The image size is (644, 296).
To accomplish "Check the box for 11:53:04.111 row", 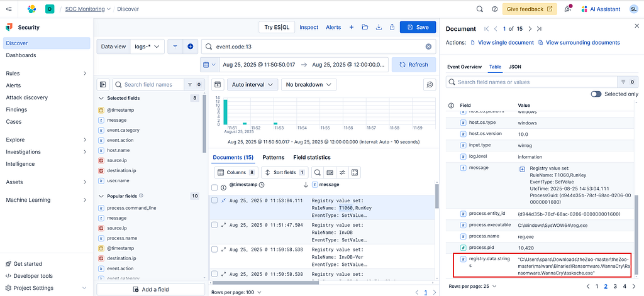I will coord(214,200).
